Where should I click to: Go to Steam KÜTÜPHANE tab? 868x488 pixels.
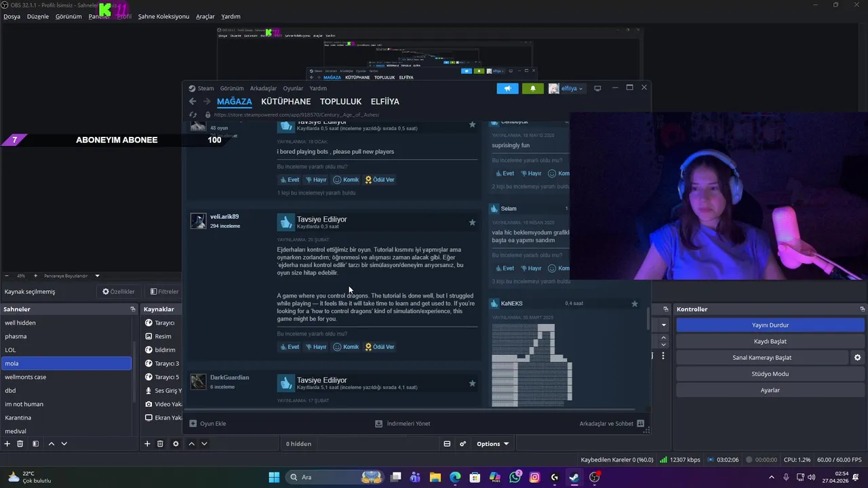click(285, 102)
